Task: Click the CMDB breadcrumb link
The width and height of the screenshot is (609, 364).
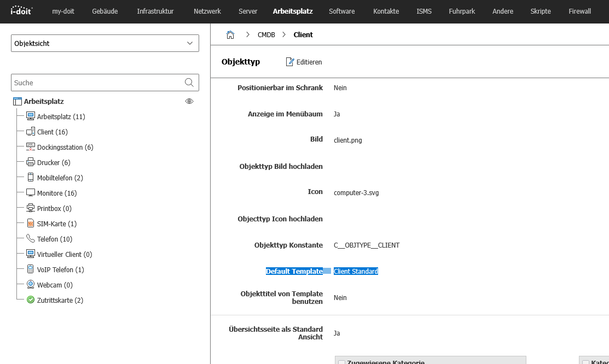Action: point(266,35)
